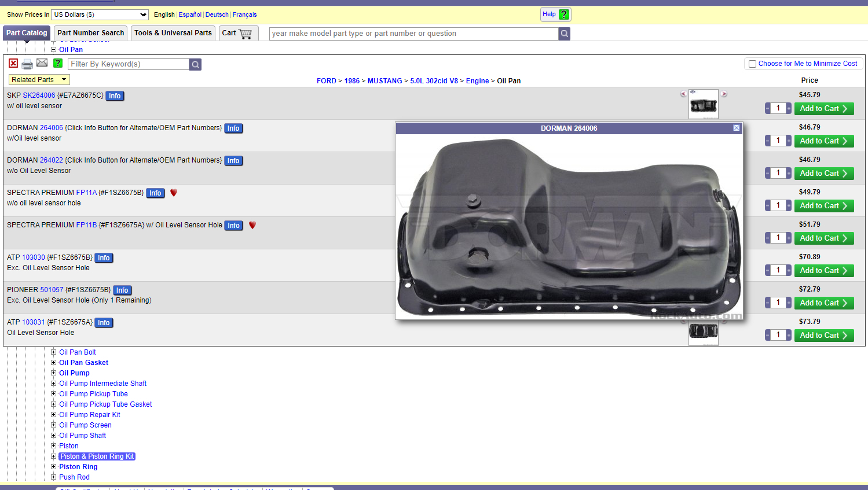Open the Related Parts dropdown
This screenshot has width=868, height=490.
[x=39, y=80]
